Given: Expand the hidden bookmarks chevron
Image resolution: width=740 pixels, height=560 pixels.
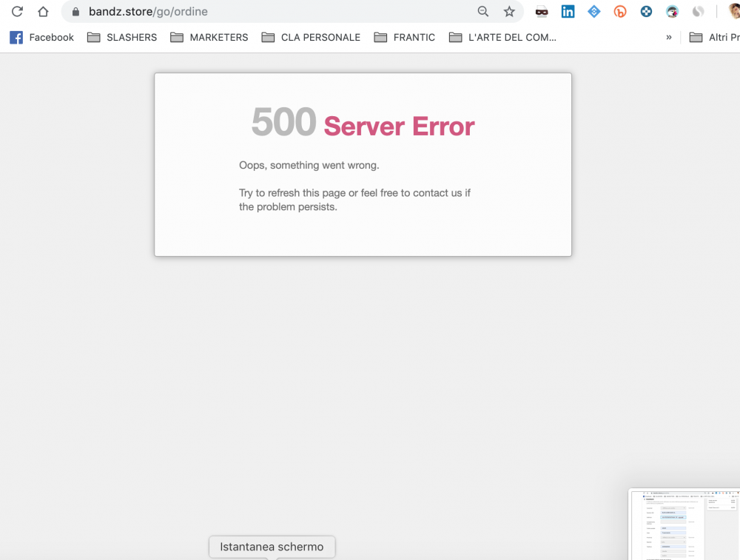Looking at the screenshot, I should pyautogui.click(x=668, y=37).
